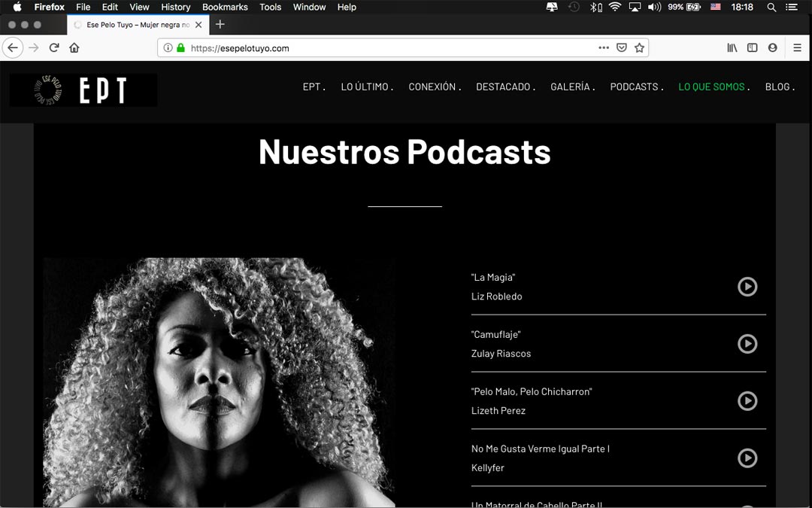Reload the current page
Viewport: 812px width, 508px height.
pos(54,48)
